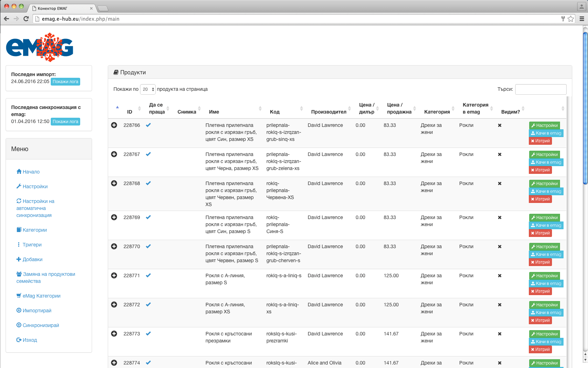Open Тригери menu item

tap(32, 245)
